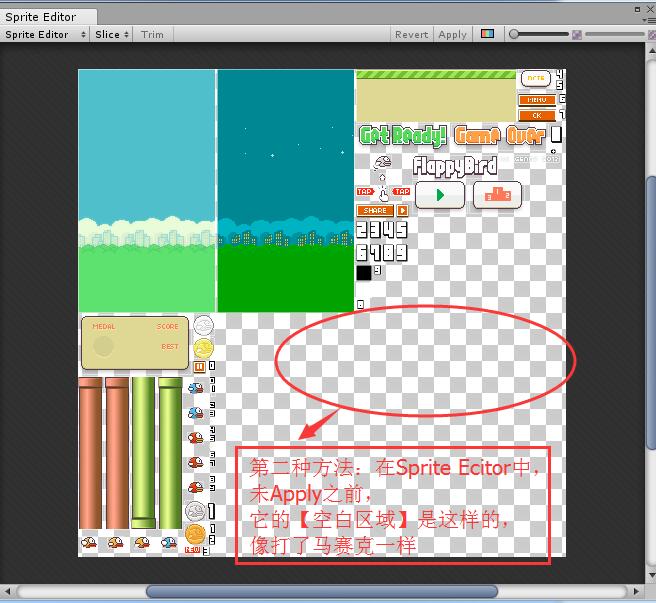Select the black square sprite
Image resolution: width=656 pixels, height=603 pixels.
364,273
